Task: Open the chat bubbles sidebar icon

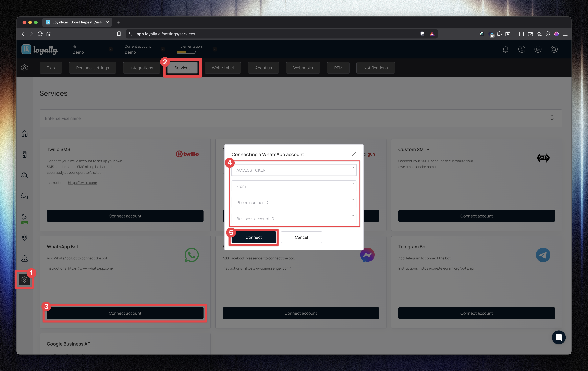Action: (x=24, y=196)
